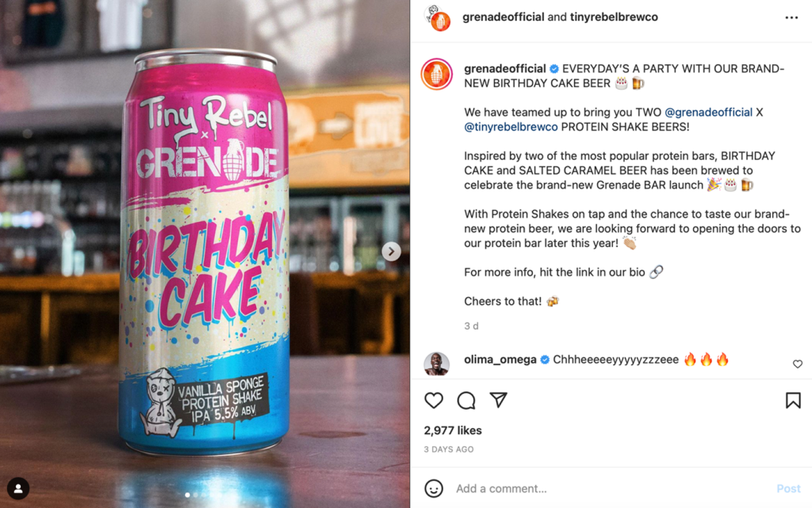812x508 pixels.
Task: Share post with paper plane icon
Action: 498,400
